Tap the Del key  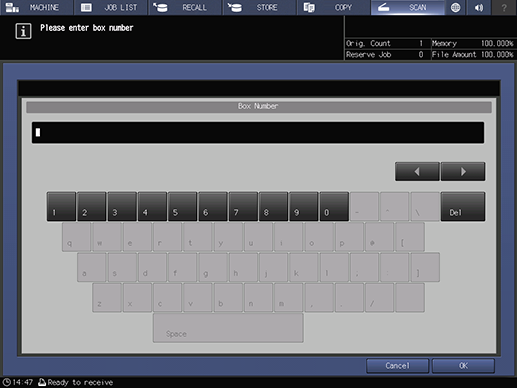(x=463, y=206)
